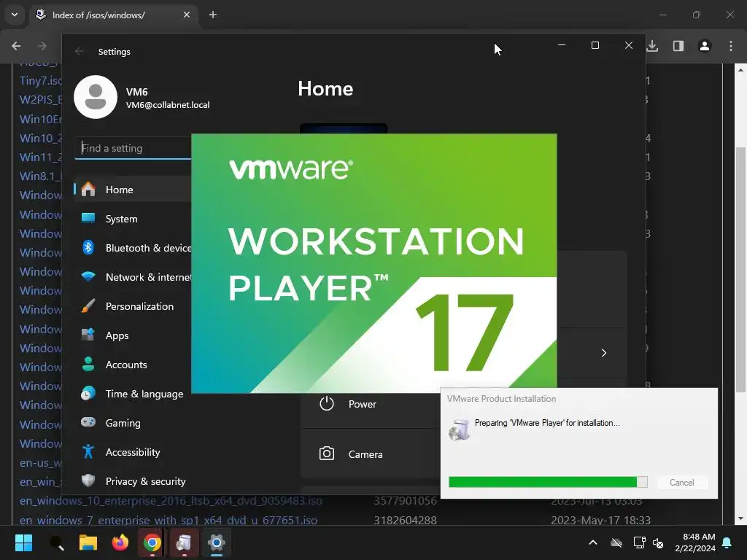Click en_windows_7_enterprise_with_sp1 iso link
The height and width of the screenshot is (560, 747).
(169, 520)
